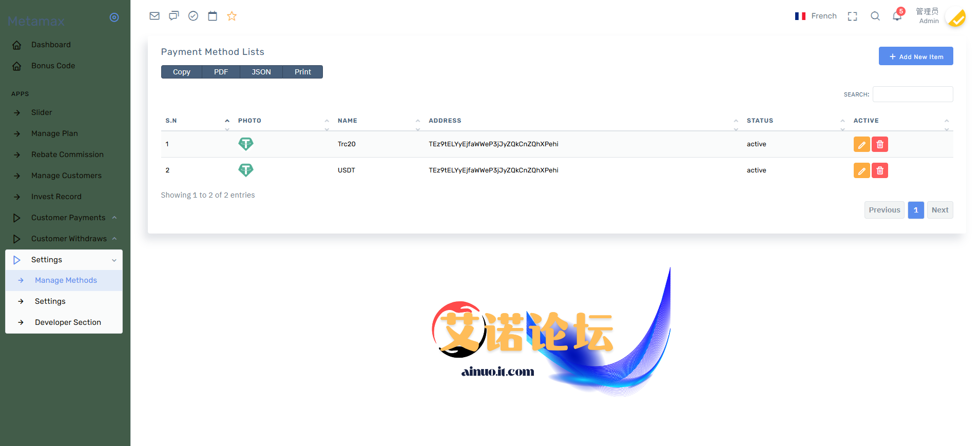Screen dimensions: 980x446
Task: Edit the USDT payment method
Action: click(862, 170)
